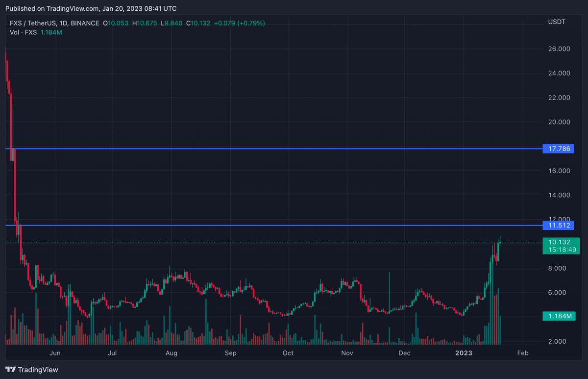Click the USDT currency label on price axis
This screenshot has width=588, height=379.
coord(556,23)
